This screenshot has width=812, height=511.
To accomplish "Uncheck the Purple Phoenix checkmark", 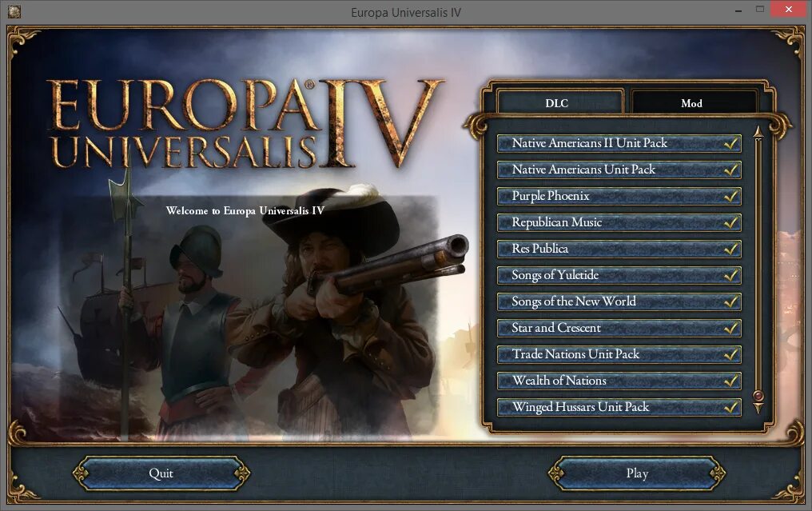I will pos(730,196).
